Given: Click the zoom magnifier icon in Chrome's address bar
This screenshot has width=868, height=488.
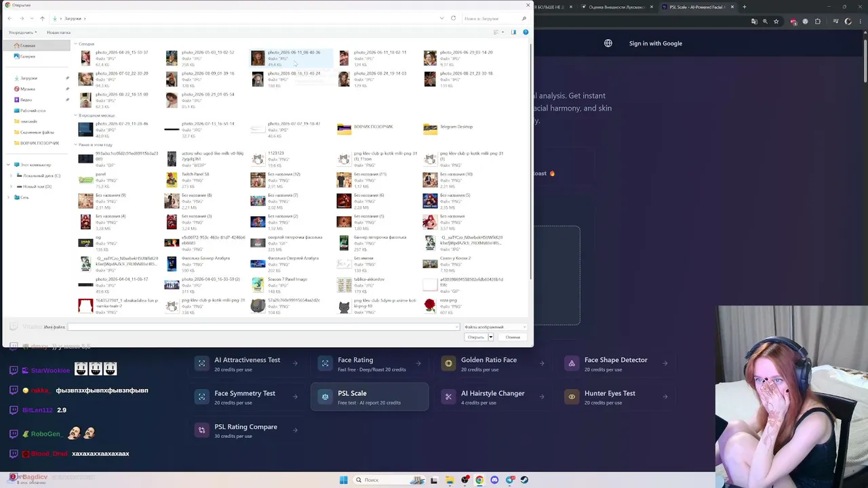Looking at the screenshot, I should 765,22.
